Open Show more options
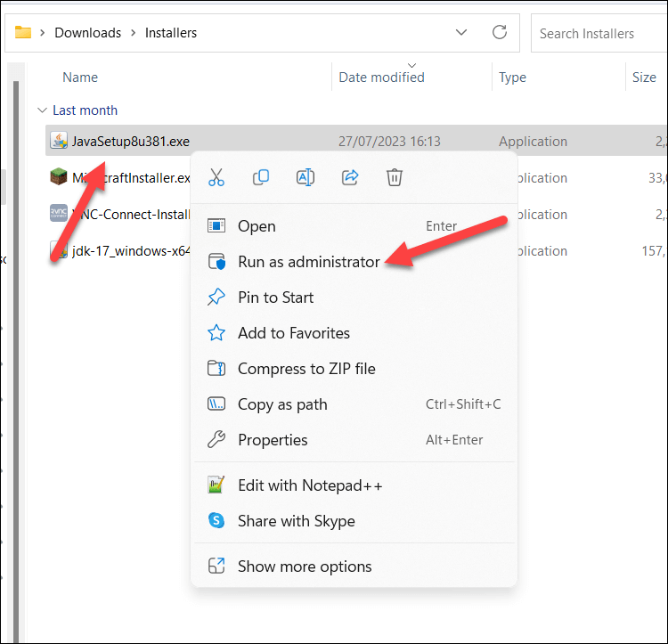668x644 pixels. 354,567
